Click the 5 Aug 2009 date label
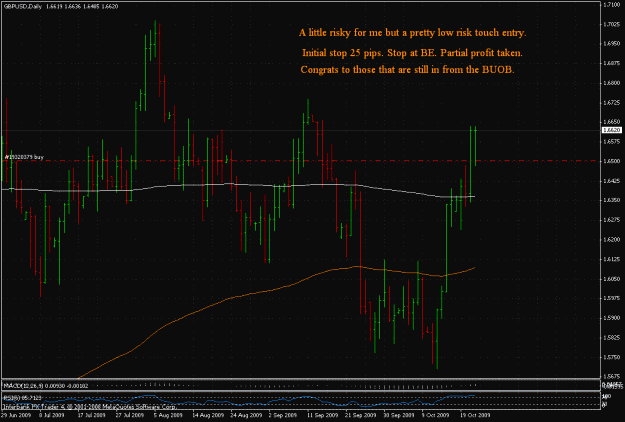 click(x=170, y=415)
